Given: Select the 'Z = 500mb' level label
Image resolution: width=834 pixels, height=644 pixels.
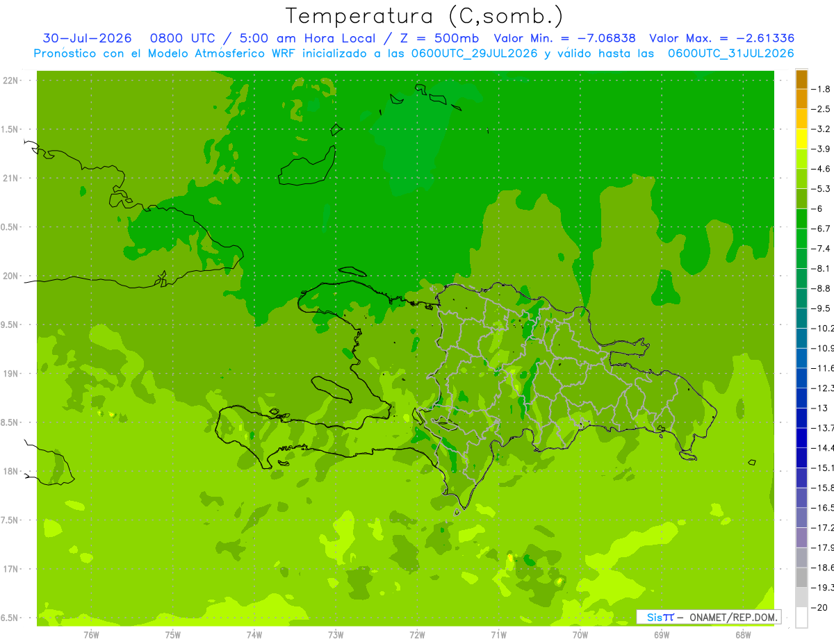Looking at the screenshot, I should (439, 38).
